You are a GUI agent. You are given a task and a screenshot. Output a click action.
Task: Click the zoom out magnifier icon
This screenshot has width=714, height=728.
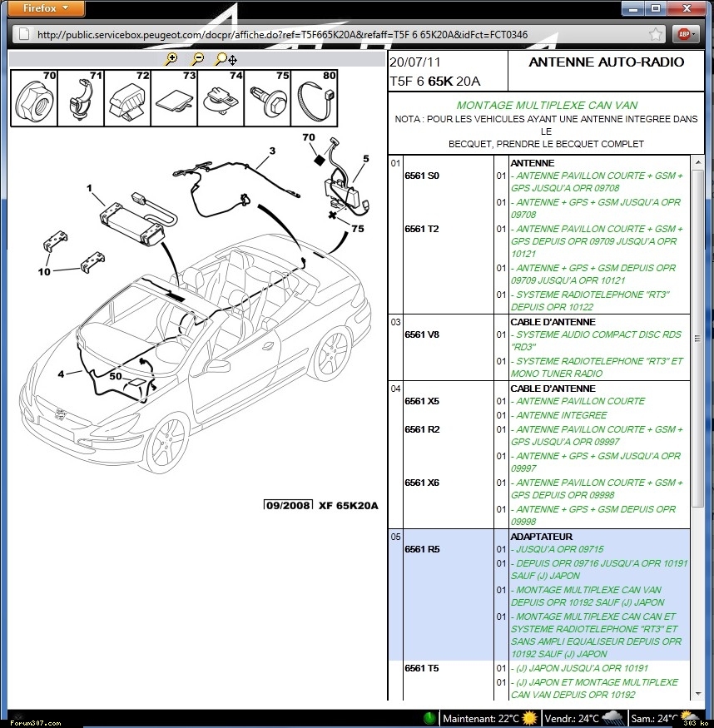tap(198, 59)
